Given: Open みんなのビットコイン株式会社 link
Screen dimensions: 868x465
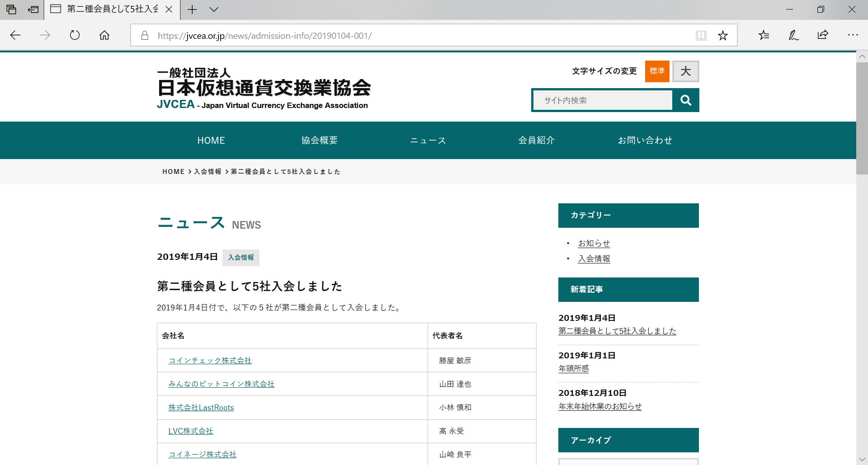Looking at the screenshot, I should pos(222,384).
